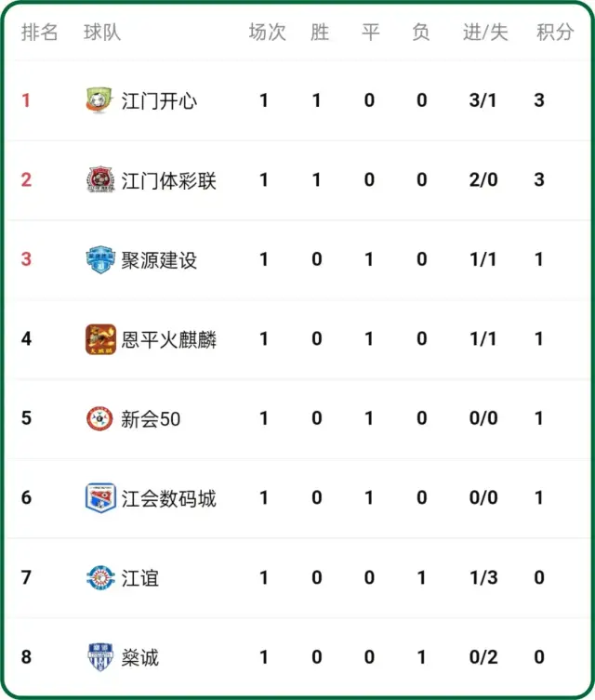Select the 恩平火麒麟 orange team icon
595x700 pixels.
click(100, 339)
